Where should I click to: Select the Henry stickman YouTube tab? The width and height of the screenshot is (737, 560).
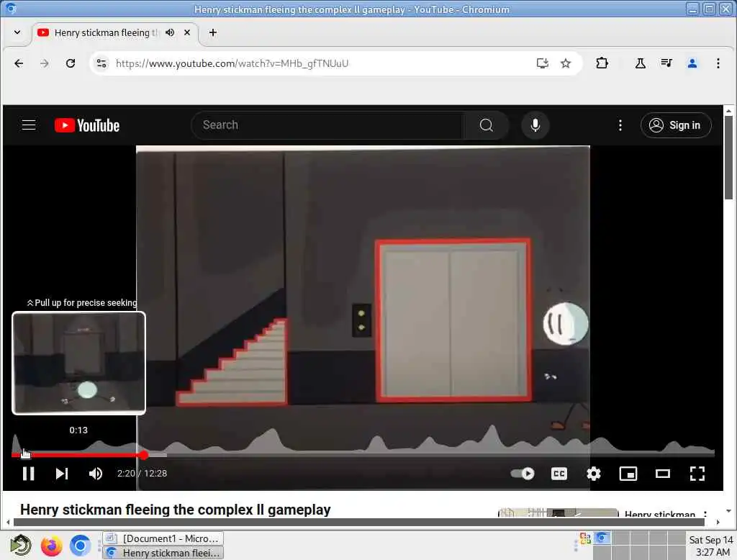click(106, 32)
